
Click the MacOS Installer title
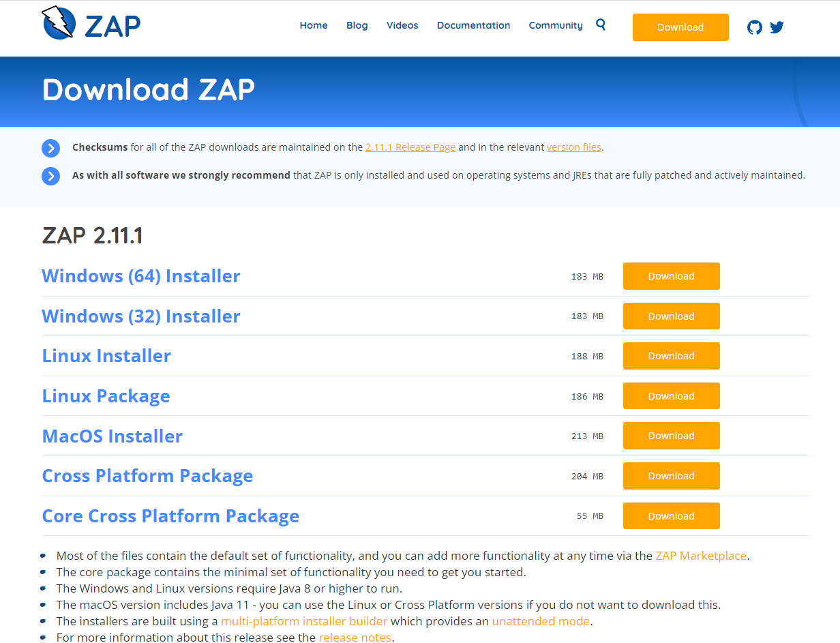[x=112, y=436]
